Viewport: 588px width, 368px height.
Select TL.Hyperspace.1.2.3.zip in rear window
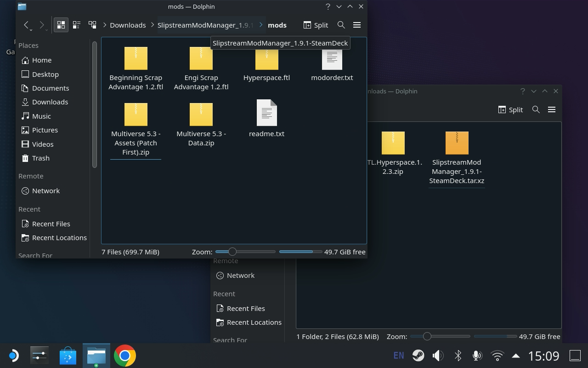(393, 154)
